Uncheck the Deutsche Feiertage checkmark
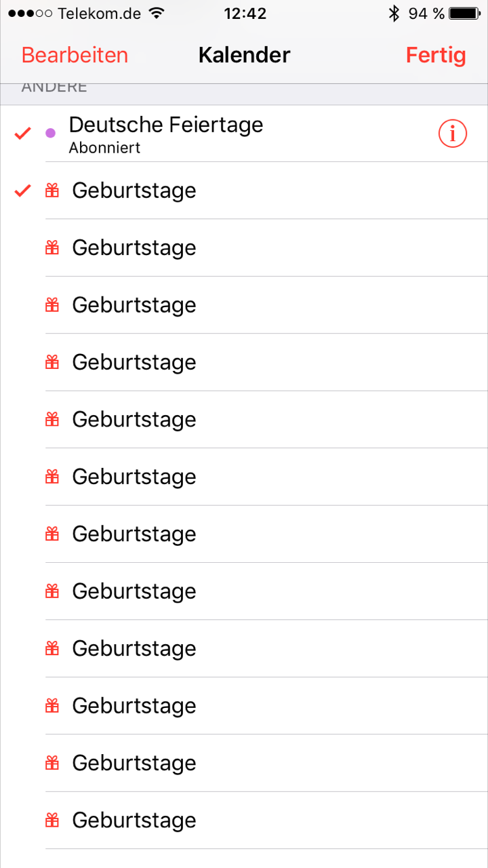The width and height of the screenshot is (488, 868). pyautogui.click(x=23, y=134)
